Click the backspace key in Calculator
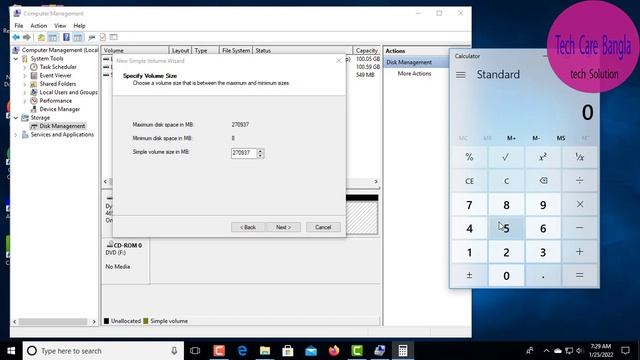The width and height of the screenshot is (640, 360). [543, 180]
